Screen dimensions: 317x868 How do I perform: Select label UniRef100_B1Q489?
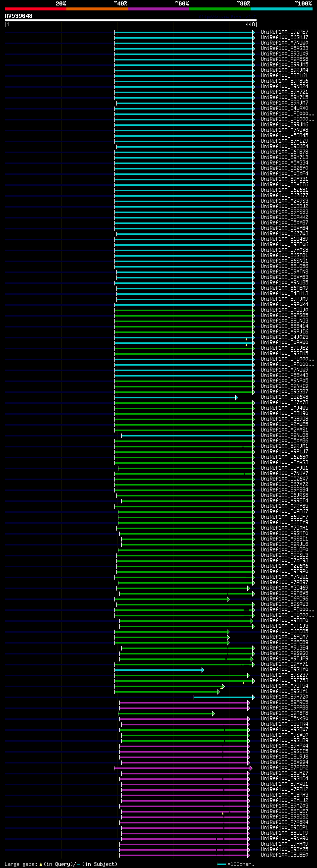click(284, 239)
